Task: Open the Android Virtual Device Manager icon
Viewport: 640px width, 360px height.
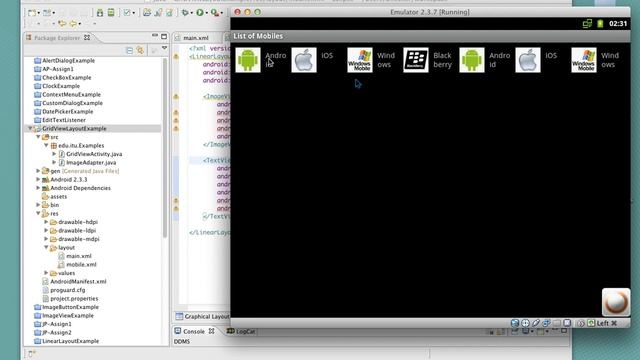Action: tap(111, 13)
